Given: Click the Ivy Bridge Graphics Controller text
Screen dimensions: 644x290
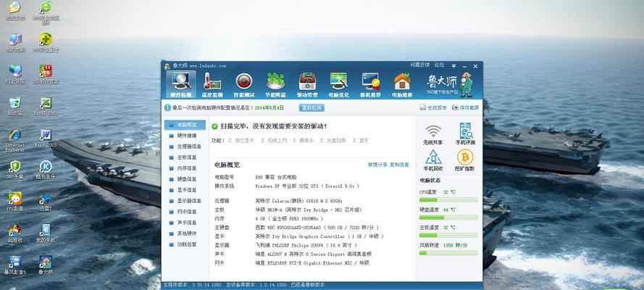Looking at the screenshot, I should pyautogui.click(x=319, y=236).
